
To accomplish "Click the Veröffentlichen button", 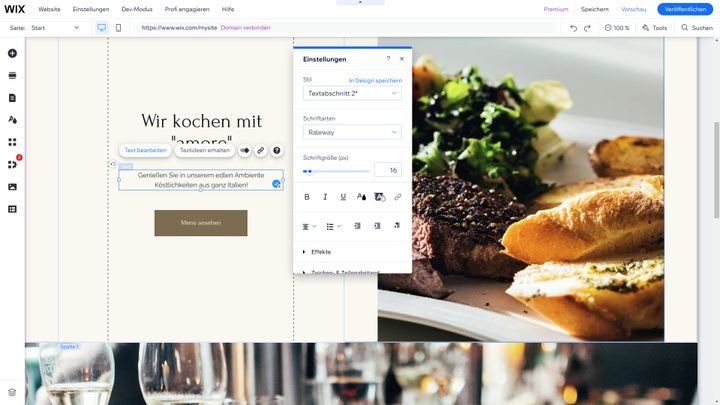I will 685,9.
